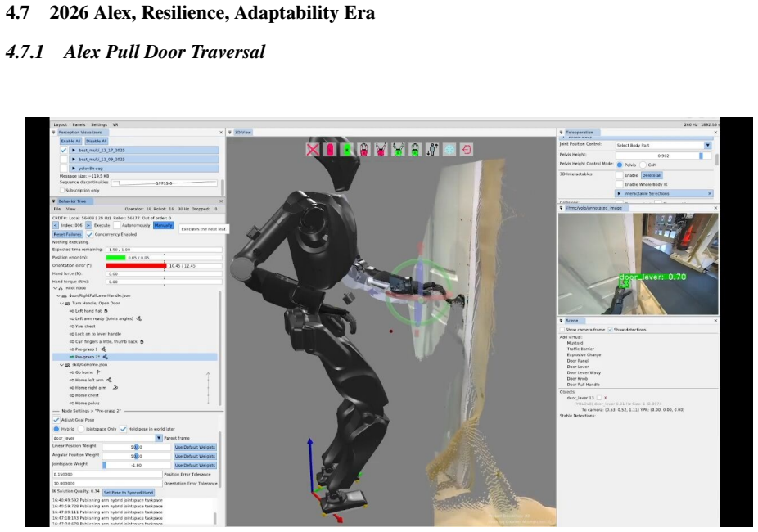Screen dimensions: 758x532
Task: Expand Interactable Selections section
Action: tap(620, 193)
